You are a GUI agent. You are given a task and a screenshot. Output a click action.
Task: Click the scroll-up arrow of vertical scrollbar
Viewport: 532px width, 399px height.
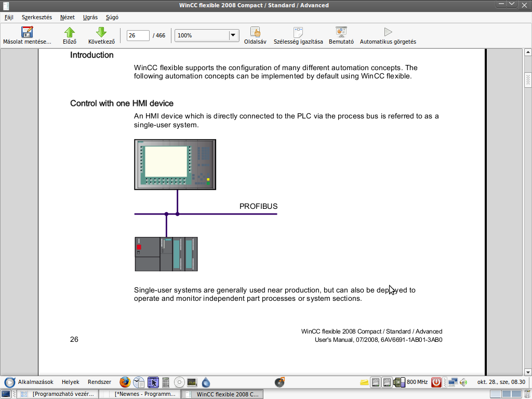pyautogui.click(x=528, y=52)
